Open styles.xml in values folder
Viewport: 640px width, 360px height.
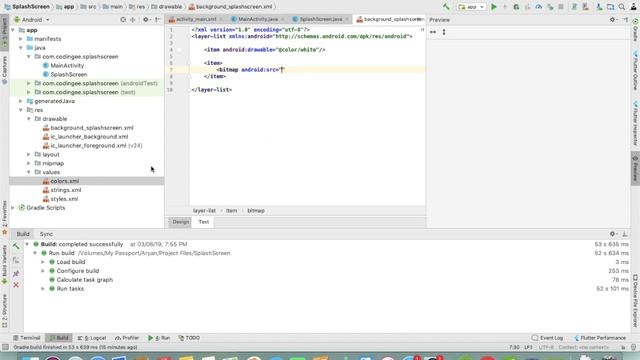pos(64,199)
